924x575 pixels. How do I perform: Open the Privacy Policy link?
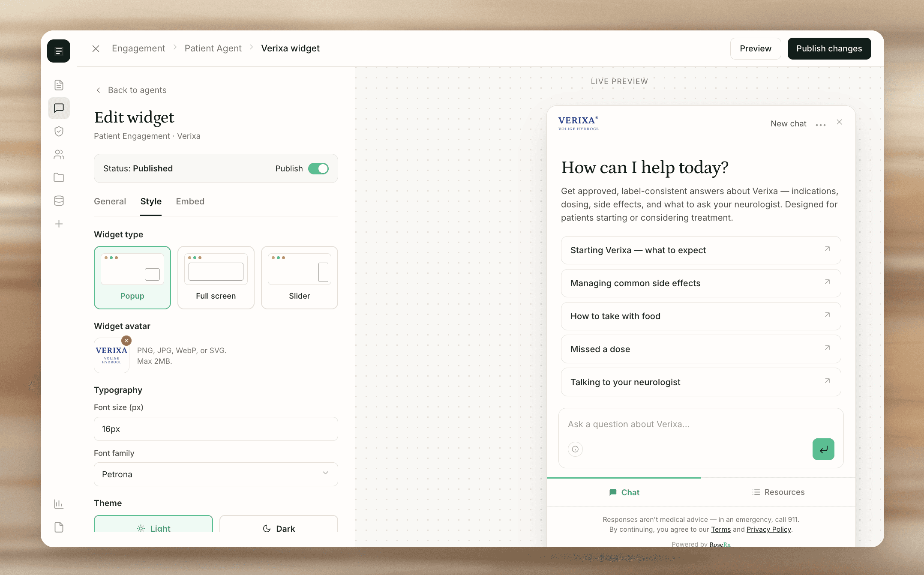click(x=768, y=529)
